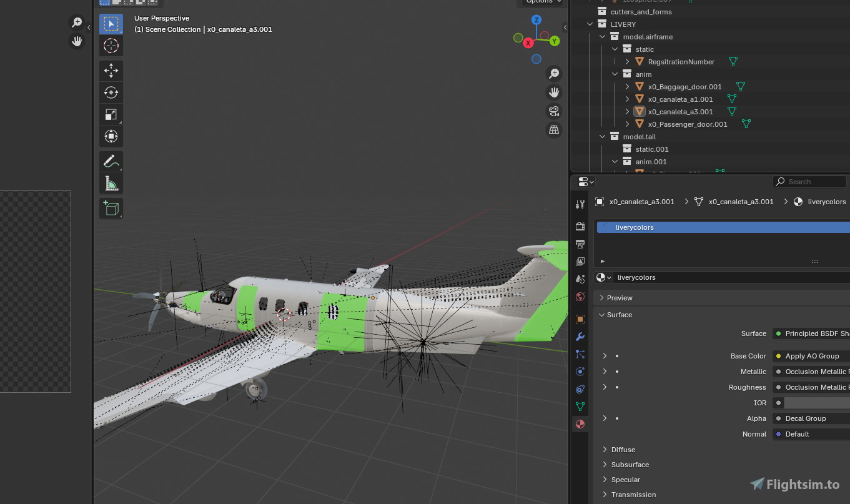This screenshot has width=850, height=504.
Task: Open Output Properties printer tab
Action: pos(580,244)
